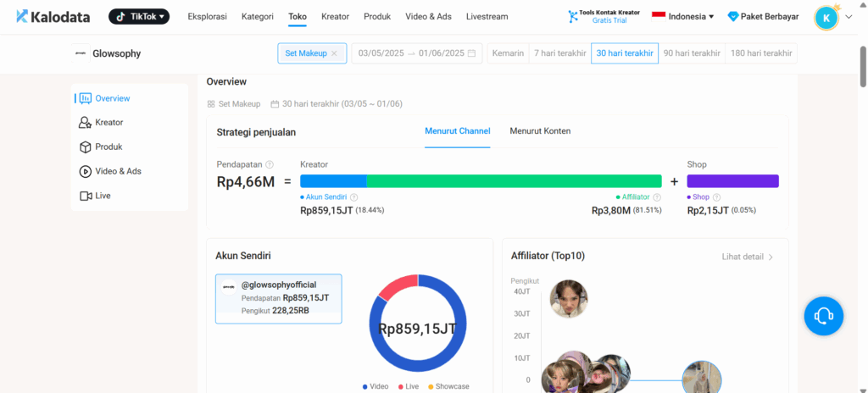Click the calendar icon beside 30 hari terakhir summary
This screenshot has width=868, height=393.
(x=275, y=104)
